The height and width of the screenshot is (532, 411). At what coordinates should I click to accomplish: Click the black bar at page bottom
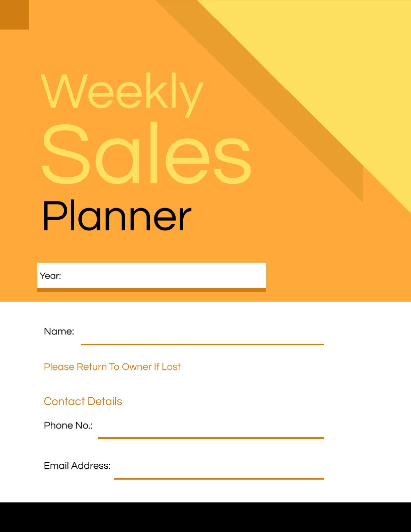[x=205, y=517]
